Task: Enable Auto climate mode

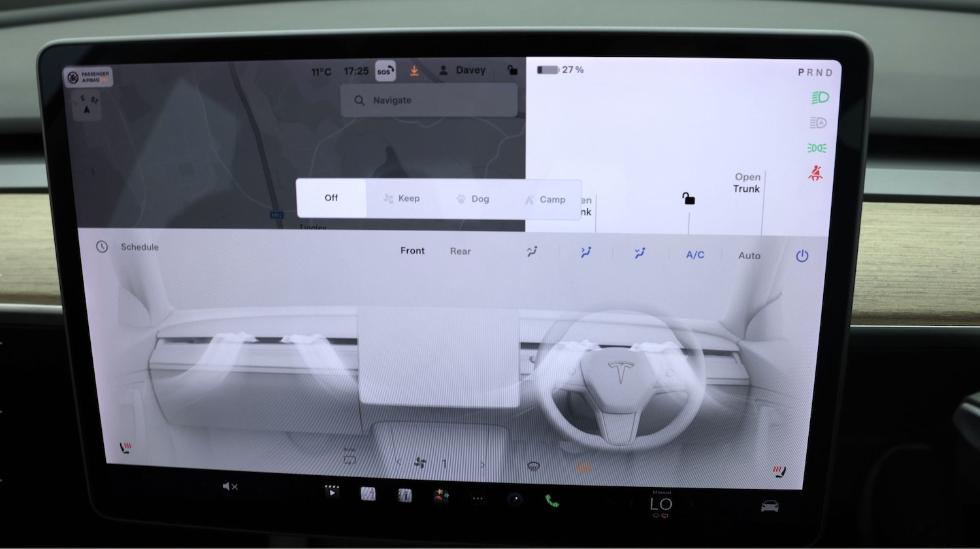Action: coord(749,255)
